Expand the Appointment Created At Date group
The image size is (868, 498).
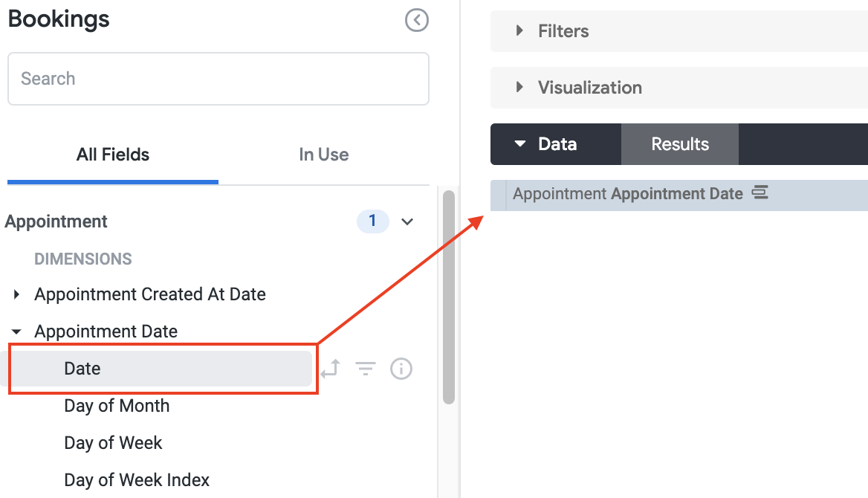16,294
